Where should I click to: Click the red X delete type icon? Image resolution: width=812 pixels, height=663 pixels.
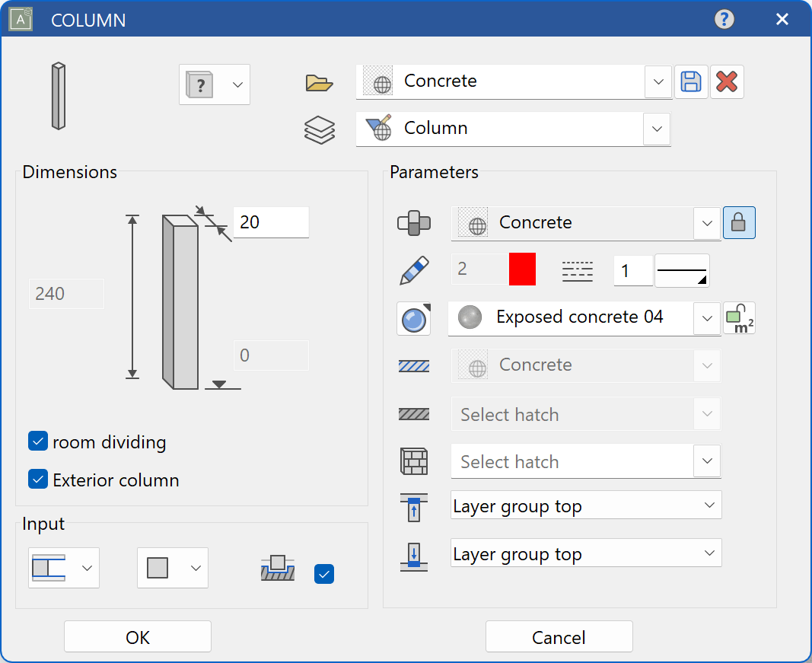tap(727, 81)
